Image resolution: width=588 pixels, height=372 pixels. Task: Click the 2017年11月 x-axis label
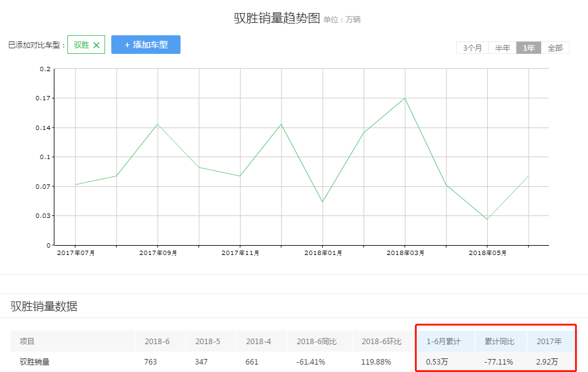[241, 253]
